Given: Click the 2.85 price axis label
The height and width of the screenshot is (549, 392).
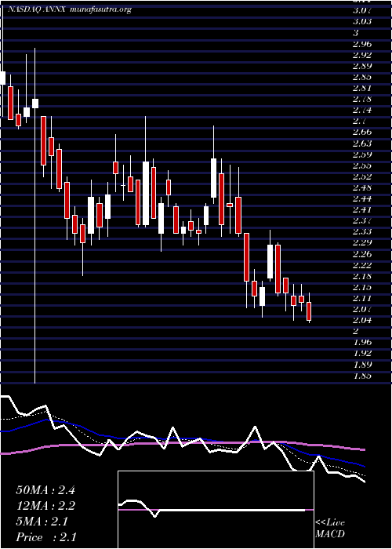Looking at the screenshot, I should pos(363,77).
